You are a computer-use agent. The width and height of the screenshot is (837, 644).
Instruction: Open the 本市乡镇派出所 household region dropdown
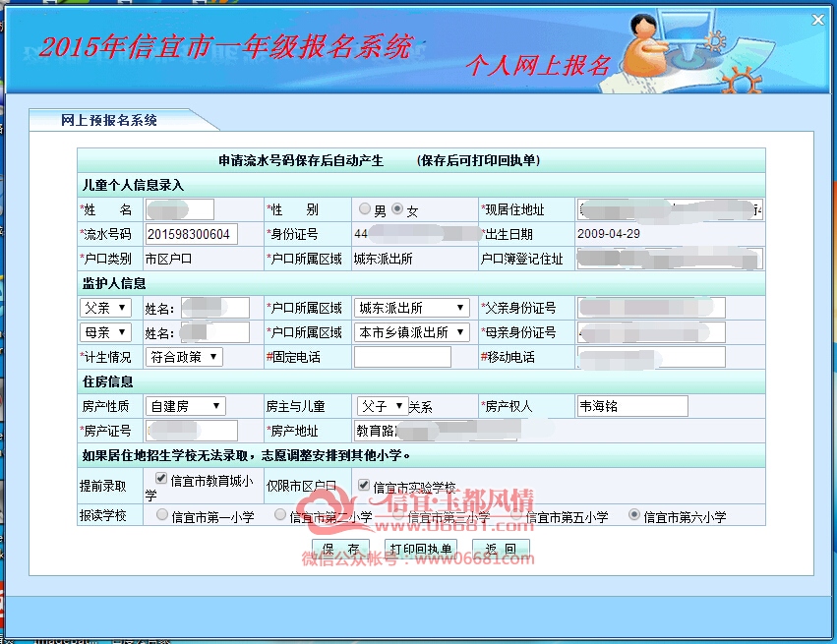pyautogui.click(x=411, y=332)
